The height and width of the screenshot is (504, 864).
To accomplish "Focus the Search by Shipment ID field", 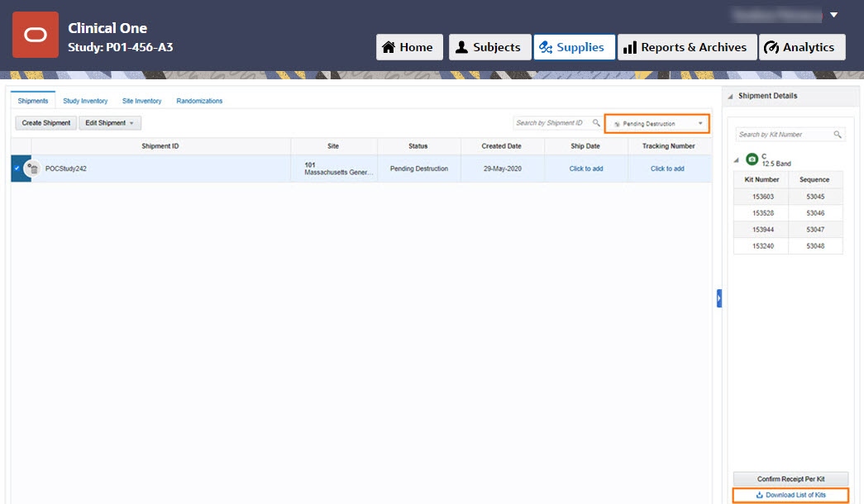I will [551, 123].
